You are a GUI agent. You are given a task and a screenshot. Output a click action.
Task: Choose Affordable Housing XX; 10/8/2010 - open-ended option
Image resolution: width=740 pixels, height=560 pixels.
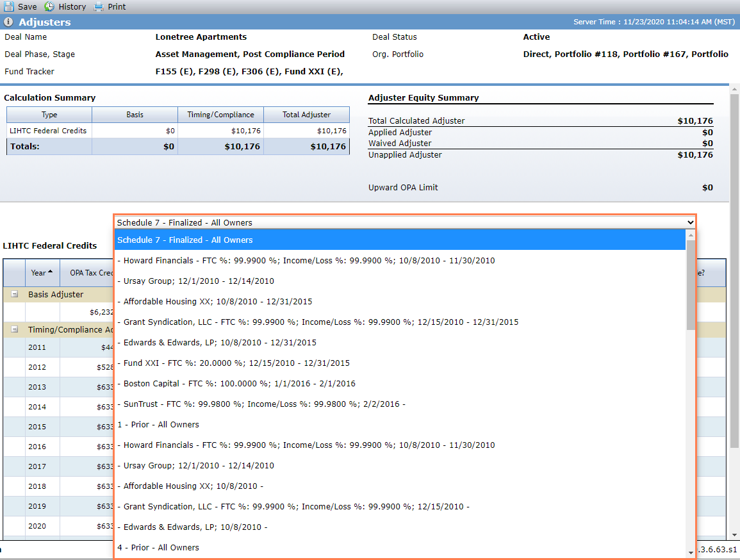(x=400, y=486)
